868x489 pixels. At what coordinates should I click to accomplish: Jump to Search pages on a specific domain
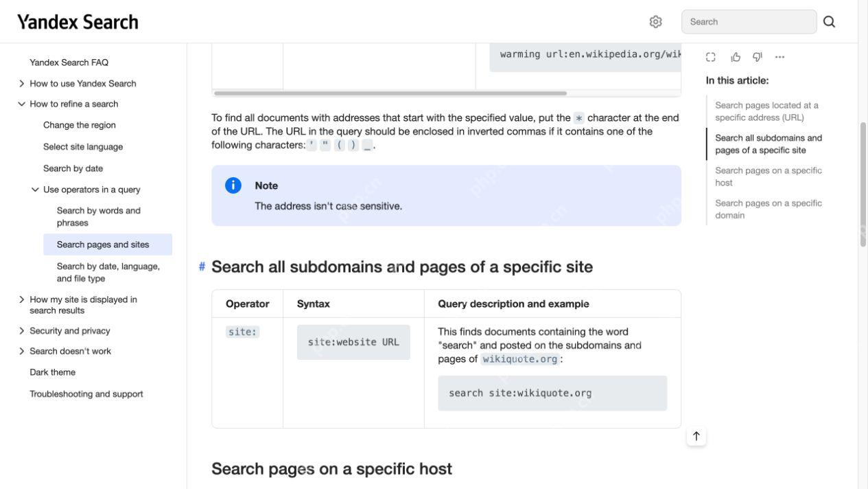tap(768, 209)
